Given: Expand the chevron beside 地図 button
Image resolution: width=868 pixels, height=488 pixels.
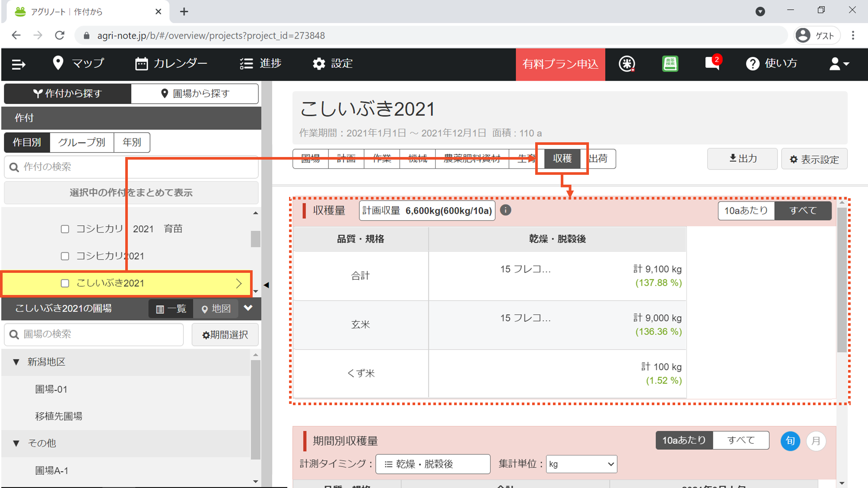Looking at the screenshot, I should [x=248, y=308].
